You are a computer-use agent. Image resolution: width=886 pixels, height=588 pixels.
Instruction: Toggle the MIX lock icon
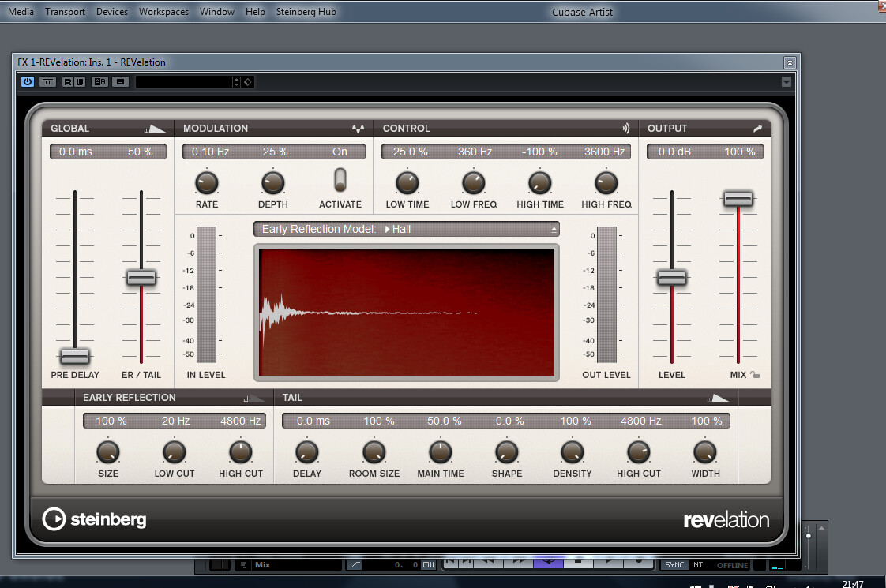click(756, 375)
